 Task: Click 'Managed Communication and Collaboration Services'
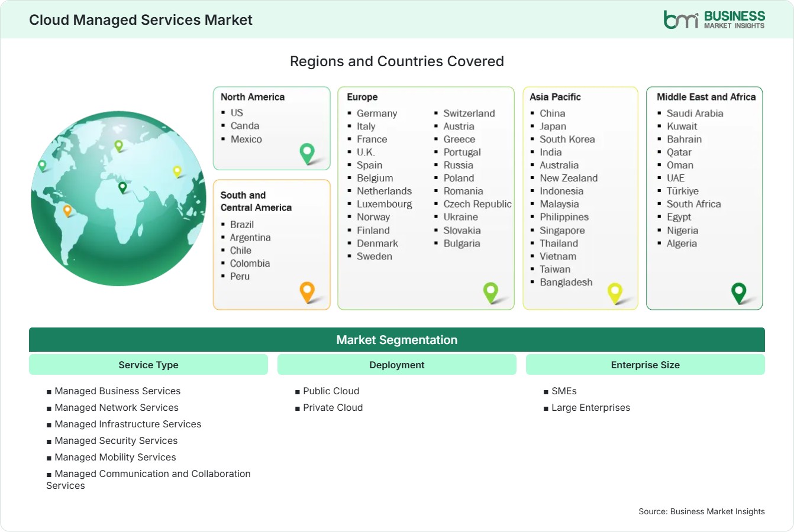click(x=149, y=479)
